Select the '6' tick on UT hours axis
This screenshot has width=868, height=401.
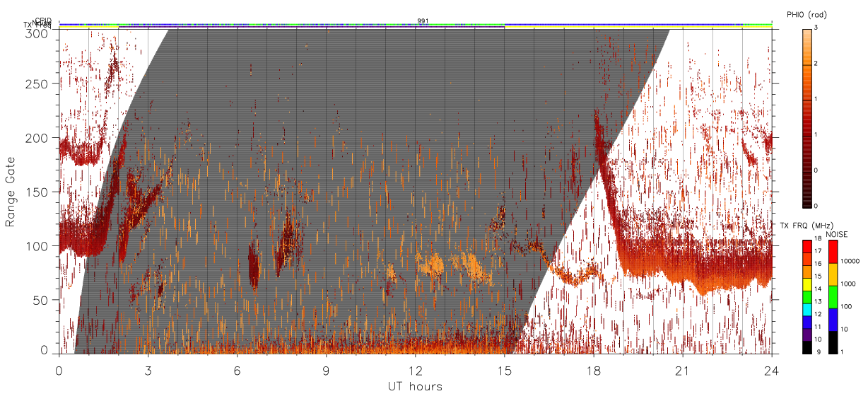click(237, 370)
